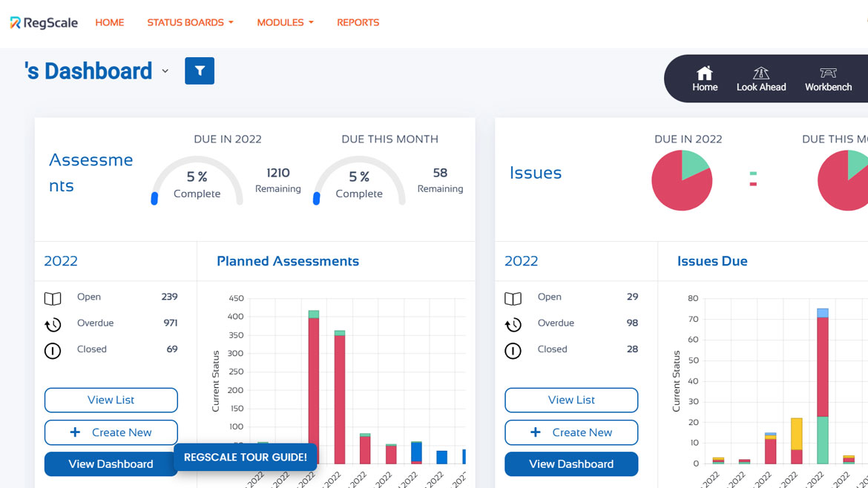Click the Issues Closed circle icon
The height and width of the screenshot is (488, 868).
point(513,350)
